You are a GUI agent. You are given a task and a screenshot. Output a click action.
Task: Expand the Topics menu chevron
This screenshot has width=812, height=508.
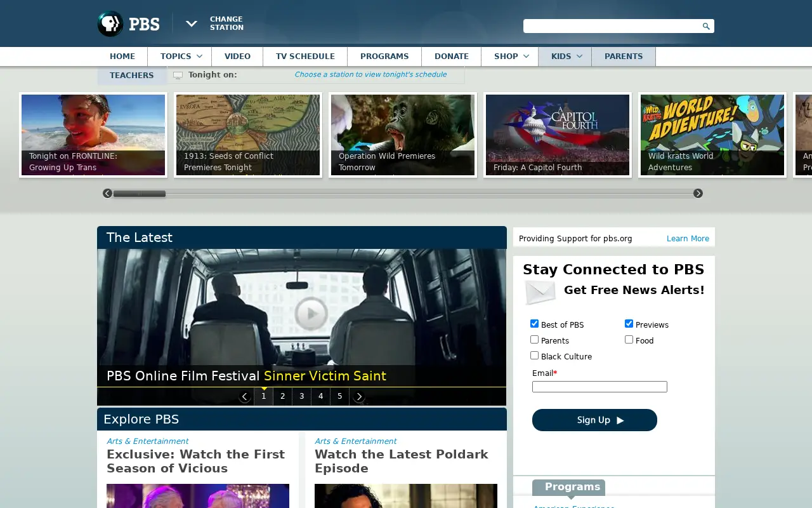point(199,57)
